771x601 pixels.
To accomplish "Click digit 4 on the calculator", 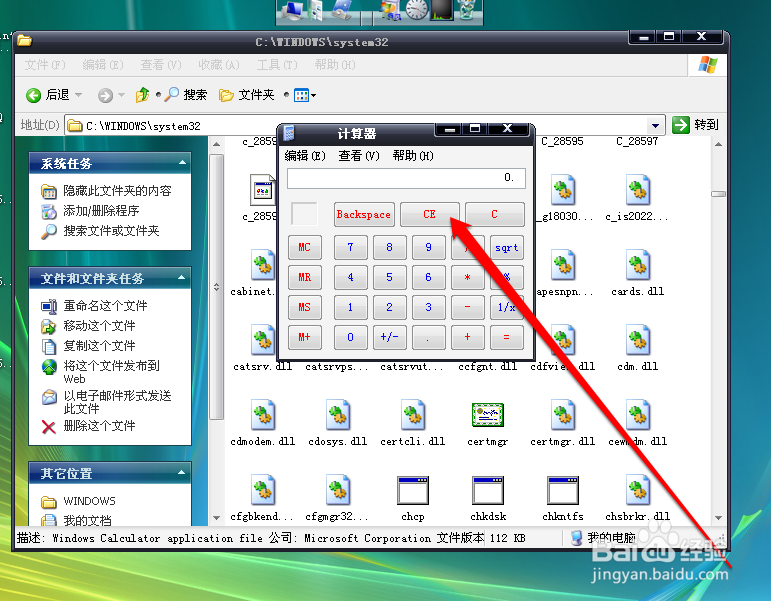I will coord(350,277).
